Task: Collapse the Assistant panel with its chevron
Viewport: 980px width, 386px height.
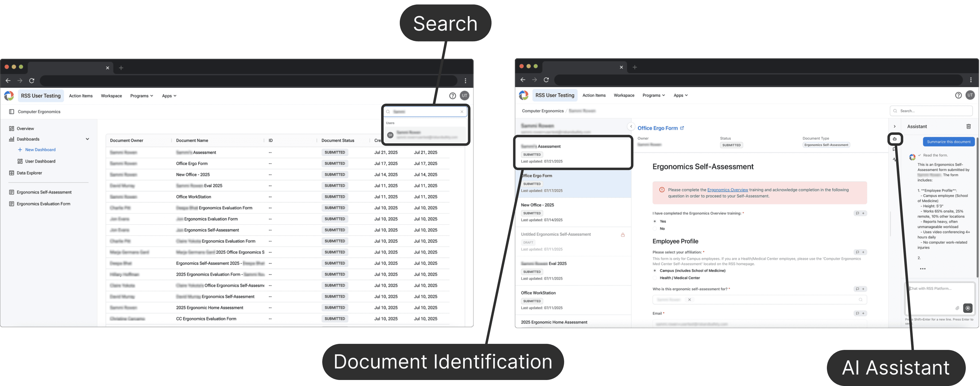Action: click(894, 127)
